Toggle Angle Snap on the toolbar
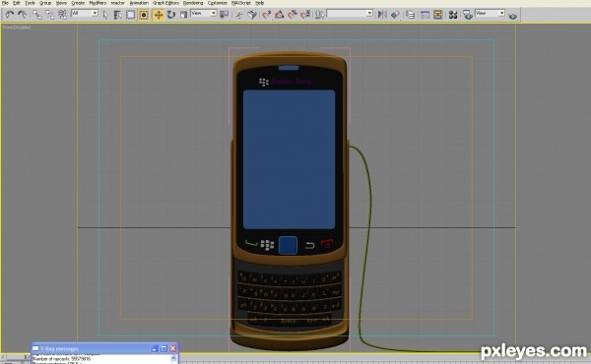Screen dimensions: 591x364 click(x=280, y=15)
